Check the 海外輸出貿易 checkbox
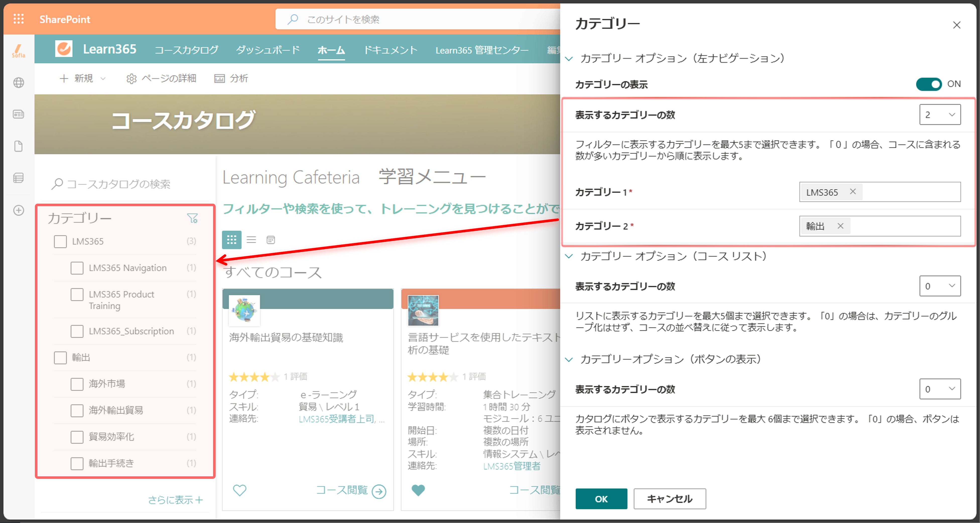Screen dimensions: 980x523 click(77, 410)
